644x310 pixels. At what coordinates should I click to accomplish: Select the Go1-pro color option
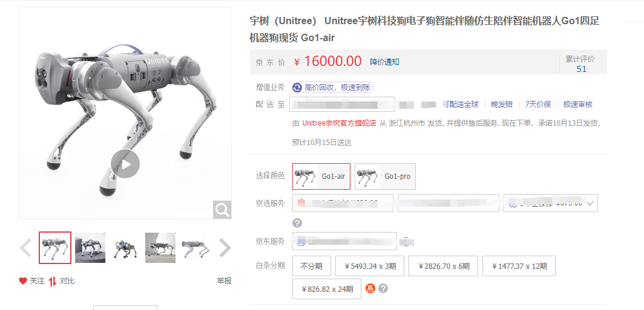click(385, 176)
